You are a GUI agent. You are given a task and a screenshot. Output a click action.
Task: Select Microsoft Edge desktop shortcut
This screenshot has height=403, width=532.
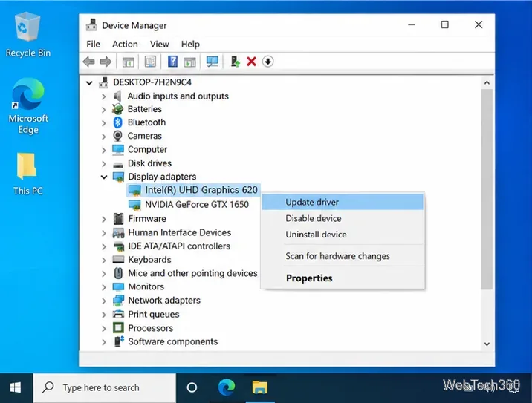[x=28, y=106]
